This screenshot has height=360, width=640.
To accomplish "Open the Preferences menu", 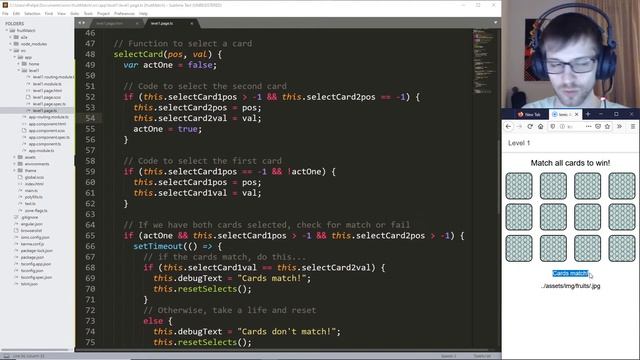I will click(124, 13).
